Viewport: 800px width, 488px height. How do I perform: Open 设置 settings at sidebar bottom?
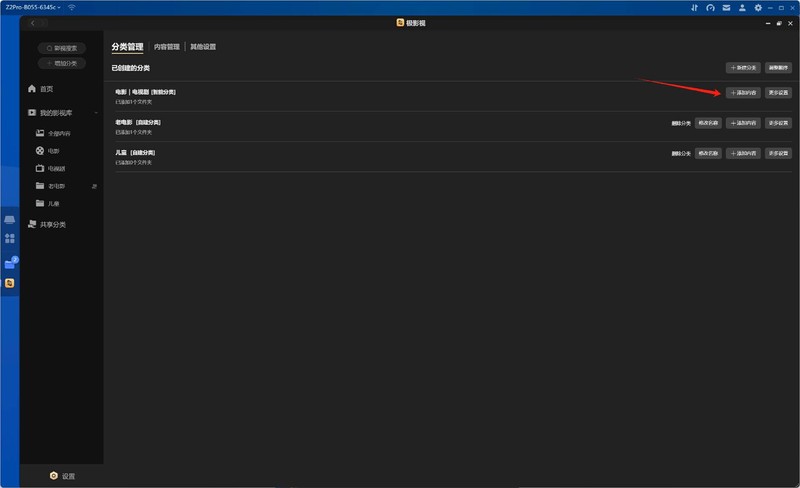62,476
